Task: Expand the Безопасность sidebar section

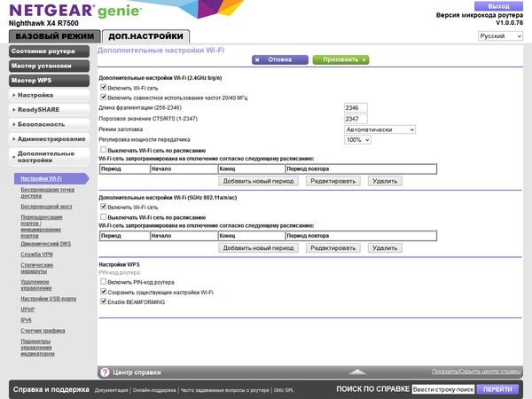Action: tap(49, 124)
